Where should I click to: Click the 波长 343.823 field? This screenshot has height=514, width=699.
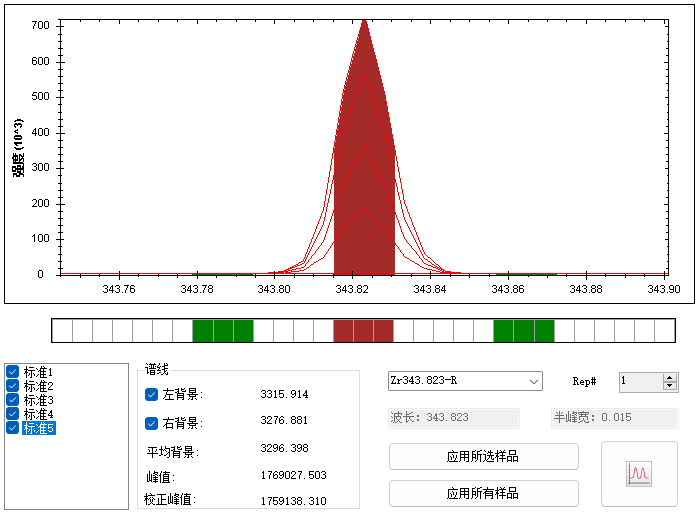[x=453, y=418]
